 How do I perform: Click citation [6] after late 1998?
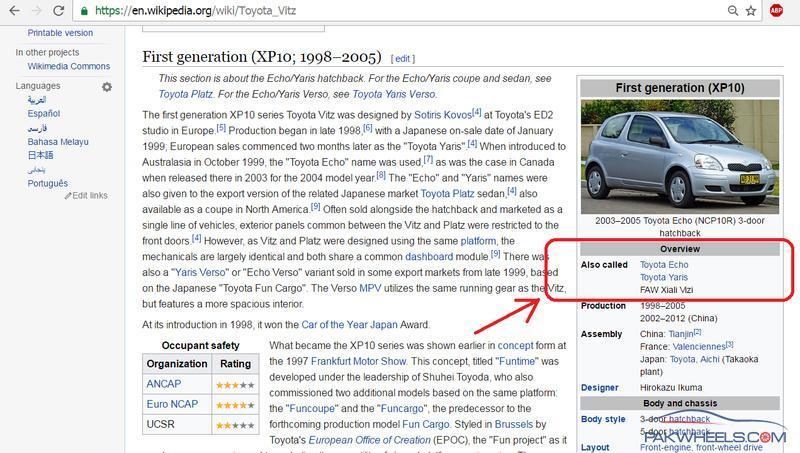(x=367, y=128)
